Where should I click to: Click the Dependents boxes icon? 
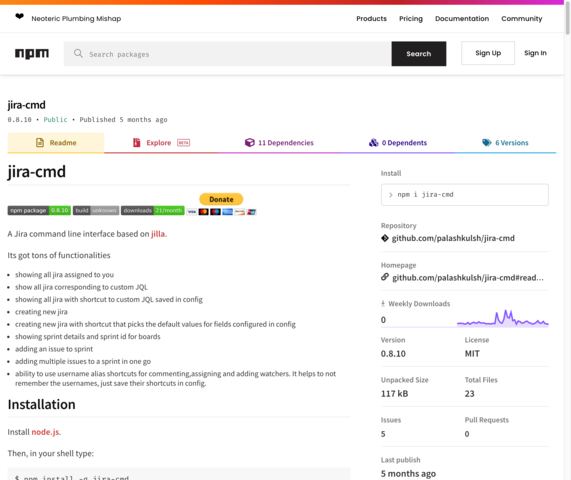pos(374,142)
